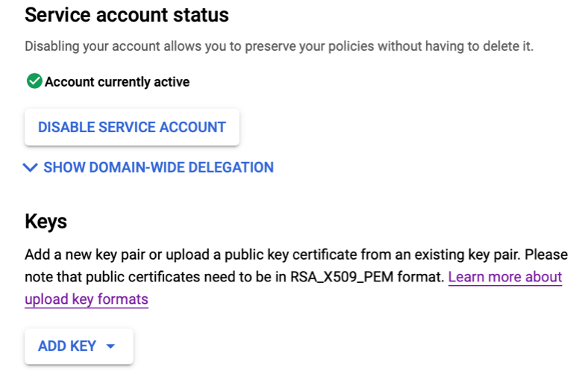Screen dimensions: 588x377
Task: Click the Keys section heading
Action: click(46, 222)
